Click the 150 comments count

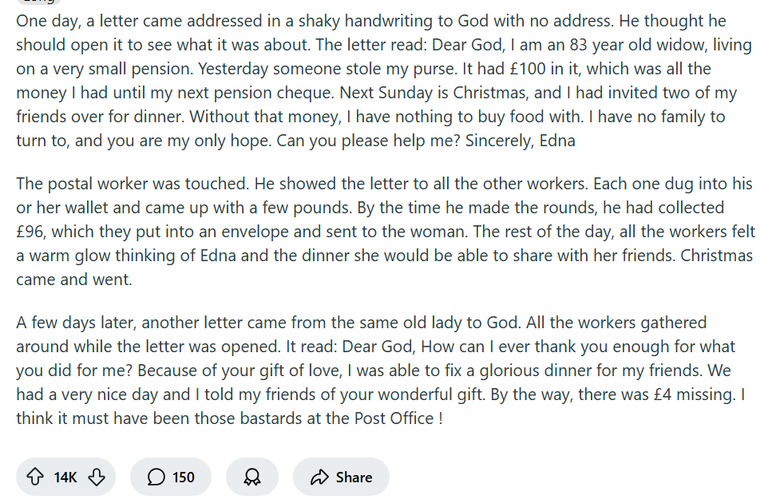[183, 477]
